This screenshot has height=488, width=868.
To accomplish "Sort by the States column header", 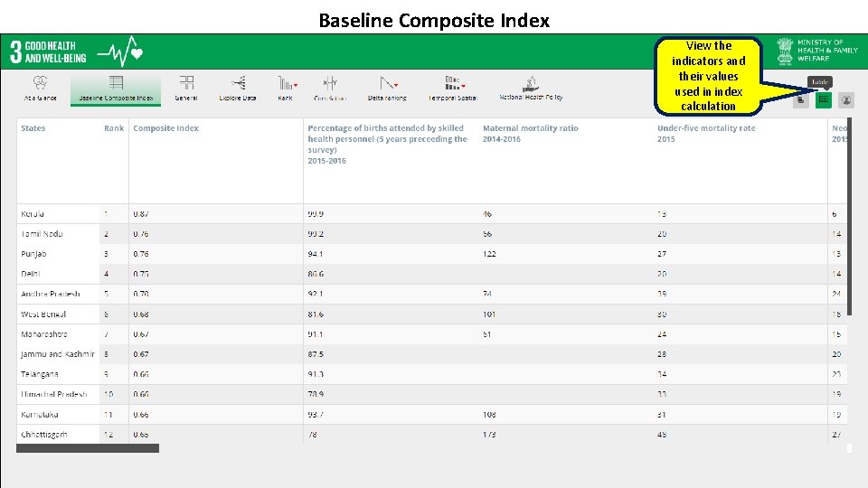I will coord(33,128).
